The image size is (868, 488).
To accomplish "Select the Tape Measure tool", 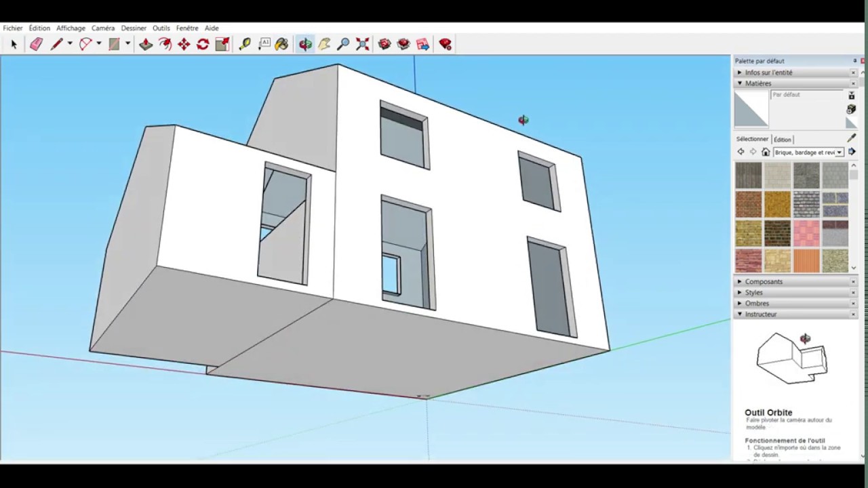I will point(245,45).
